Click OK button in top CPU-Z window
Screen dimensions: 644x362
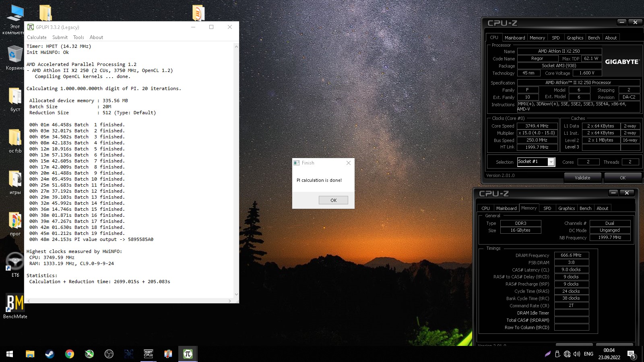[x=623, y=178]
